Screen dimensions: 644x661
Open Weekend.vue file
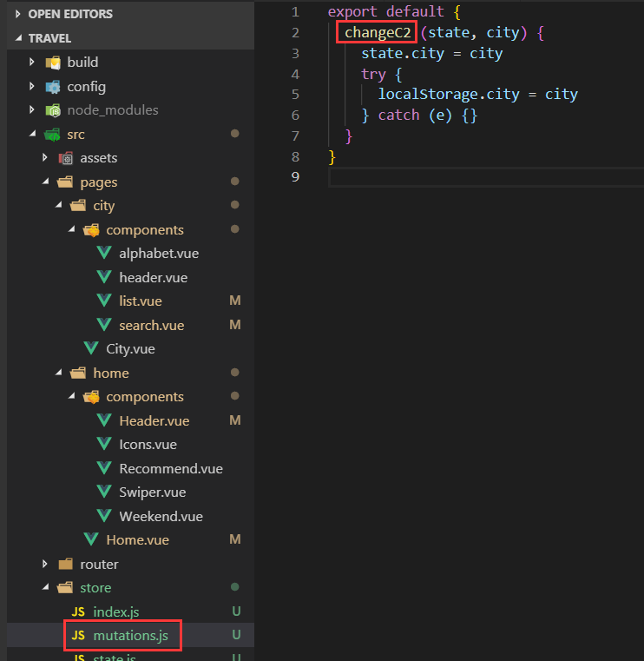161,516
